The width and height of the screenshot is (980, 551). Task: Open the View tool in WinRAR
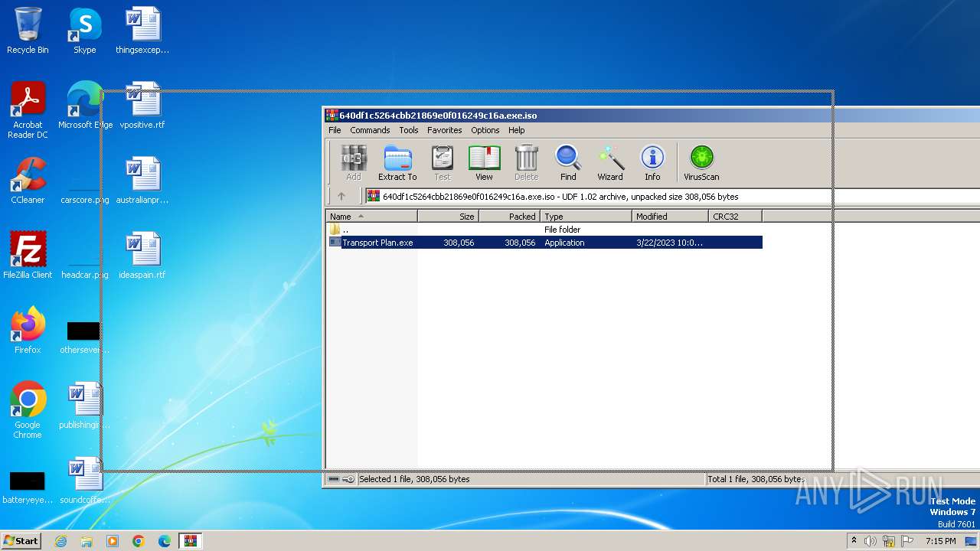484,163
